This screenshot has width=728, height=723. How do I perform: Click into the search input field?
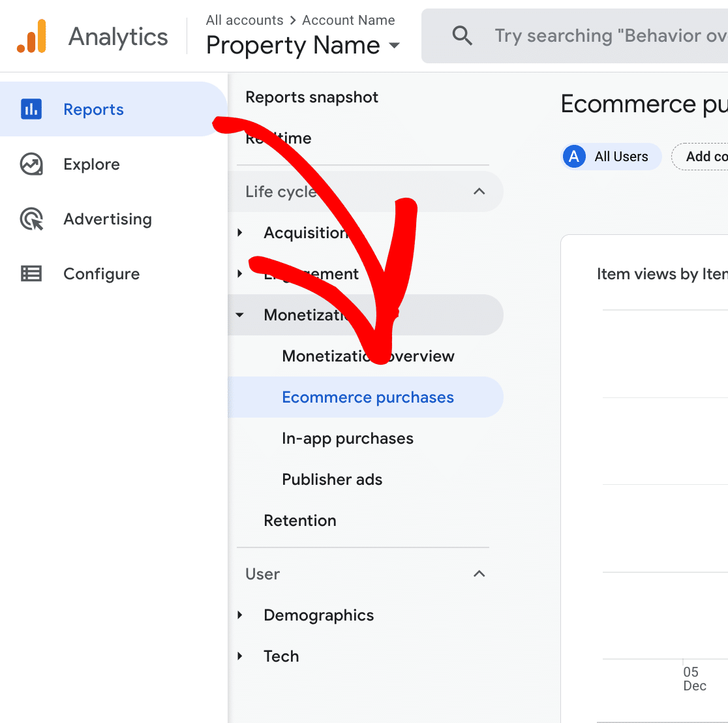tap(607, 36)
